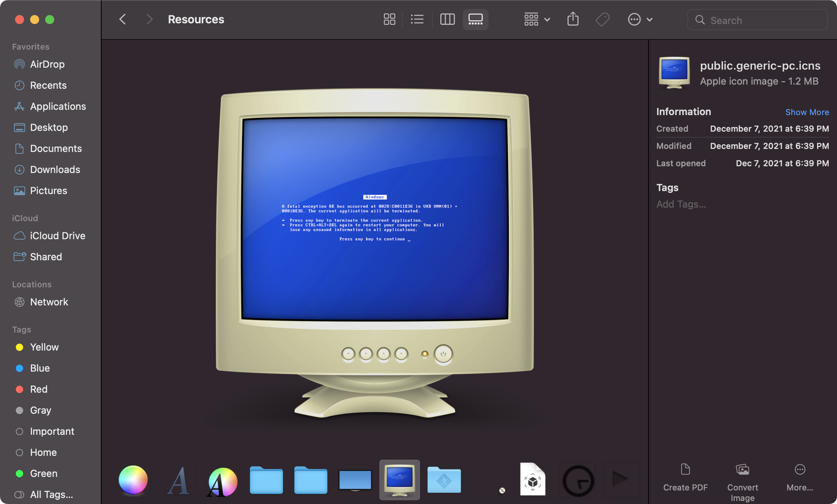
Task: Switch to icon view
Action: point(389,19)
